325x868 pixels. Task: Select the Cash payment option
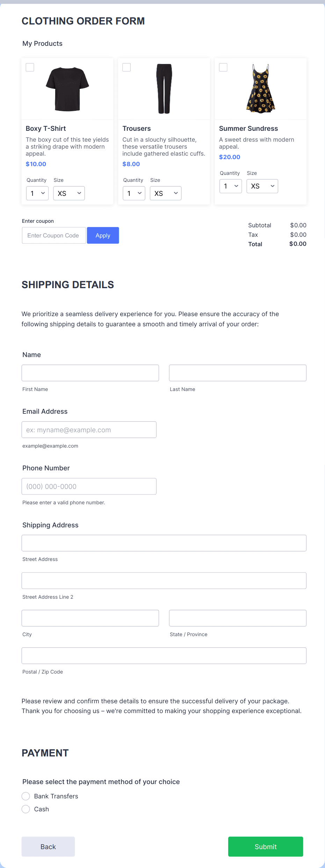[26, 809]
